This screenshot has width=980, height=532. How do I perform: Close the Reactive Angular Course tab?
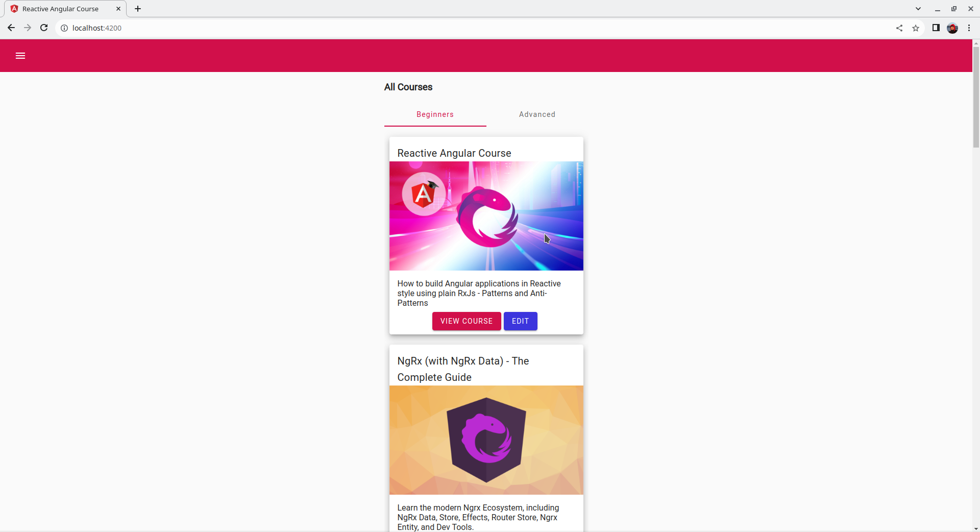(118, 9)
